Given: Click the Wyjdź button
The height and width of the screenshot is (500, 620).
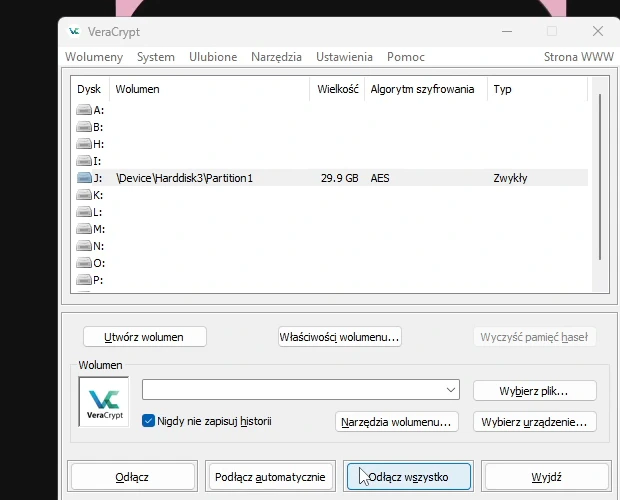Looking at the screenshot, I should (x=546, y=477).
